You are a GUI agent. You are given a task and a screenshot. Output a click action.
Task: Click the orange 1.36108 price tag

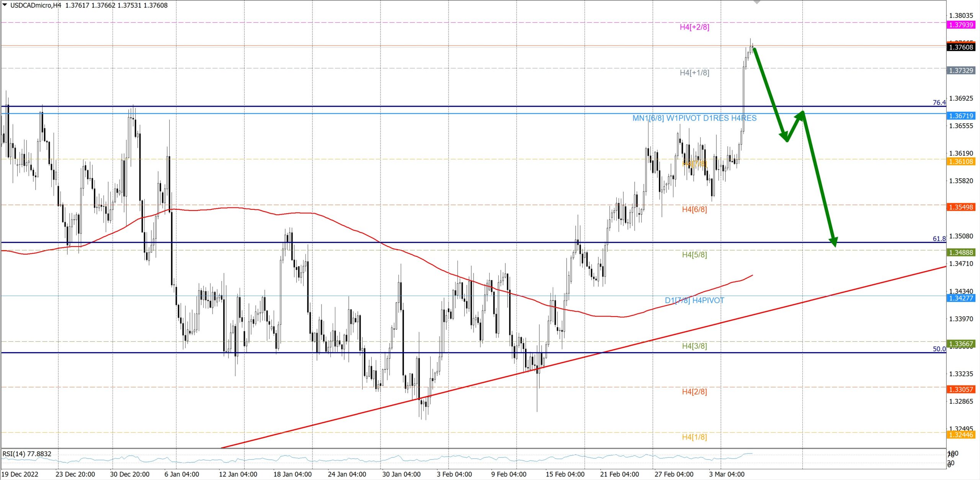961,162
